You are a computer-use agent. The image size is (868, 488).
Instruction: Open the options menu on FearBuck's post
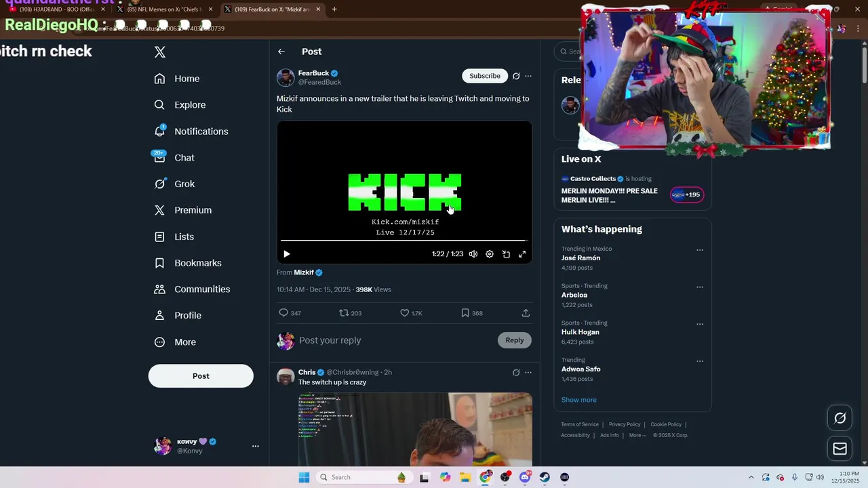point(528,76)
